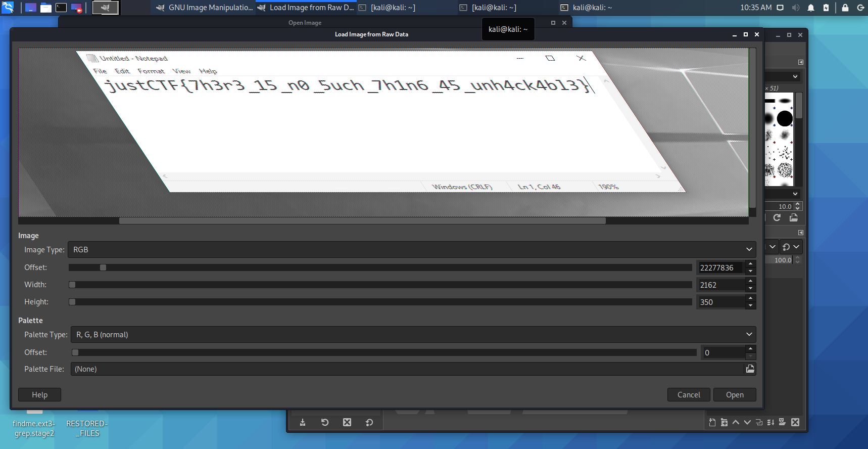This screenshot has width=868, height=449.
Task: Click the lock screen padlock icon
Action: pyautogui.click(x=845, y=8)
